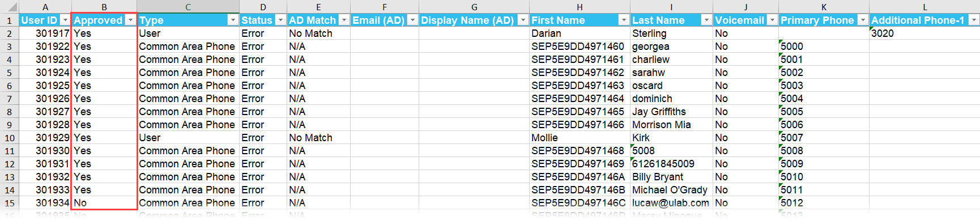
Task: Open the User ID column filter dropdown
Action: coord(65,20)
